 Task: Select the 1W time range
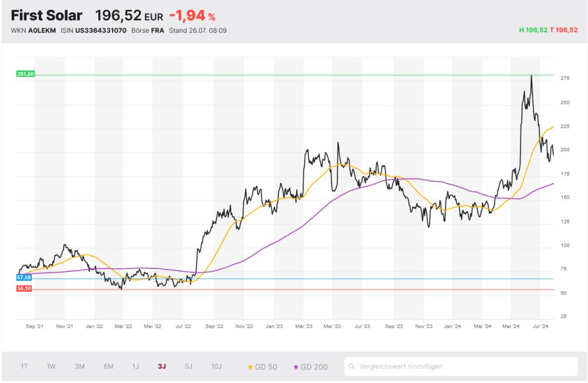pyautogui.click(x=51, y=366)
